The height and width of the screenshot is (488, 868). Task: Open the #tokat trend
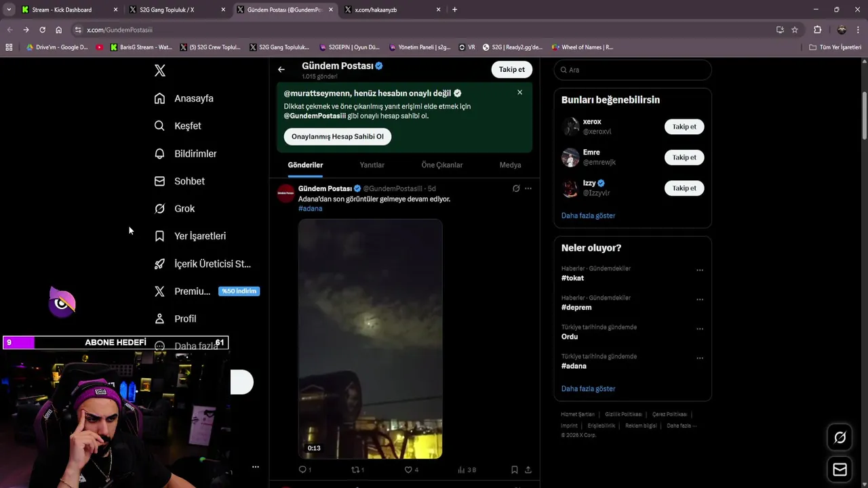click(572, 278)
